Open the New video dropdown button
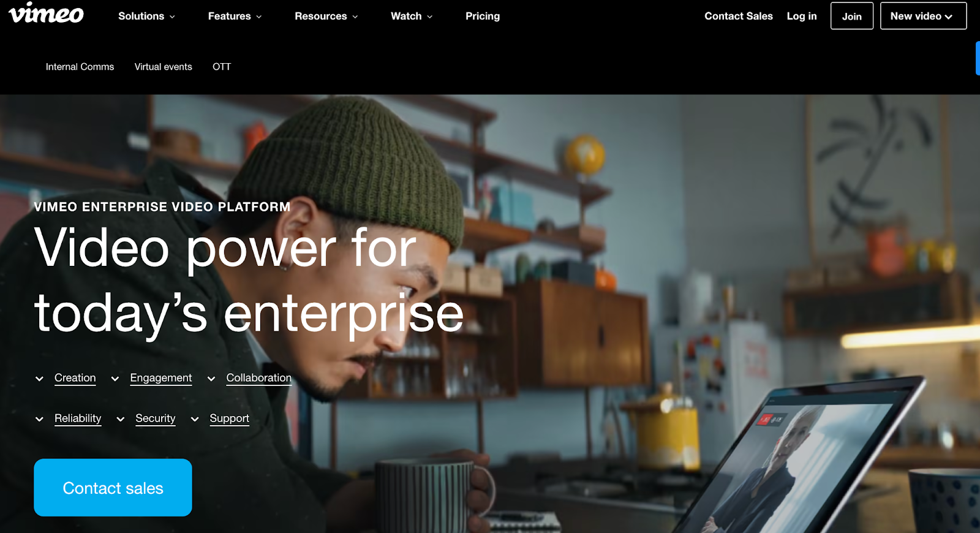Image resolution: width=980 pixels, height=533 pixels. 923,16
